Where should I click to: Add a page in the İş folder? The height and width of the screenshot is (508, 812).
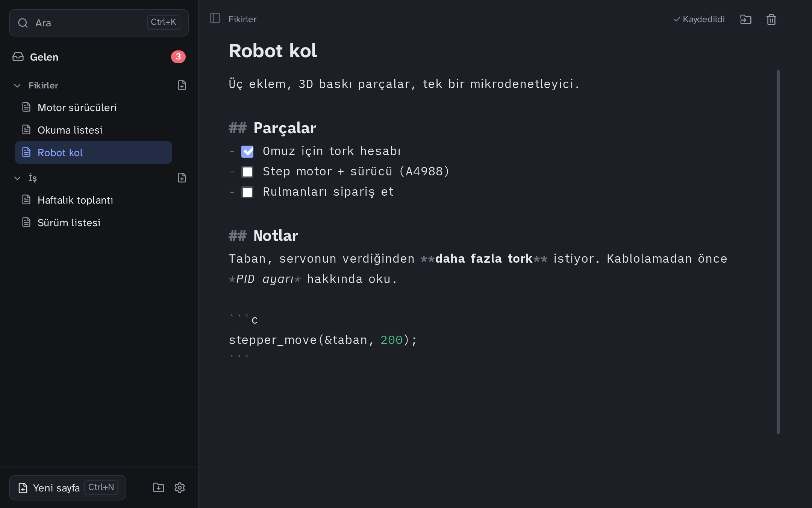coord(182,178)
